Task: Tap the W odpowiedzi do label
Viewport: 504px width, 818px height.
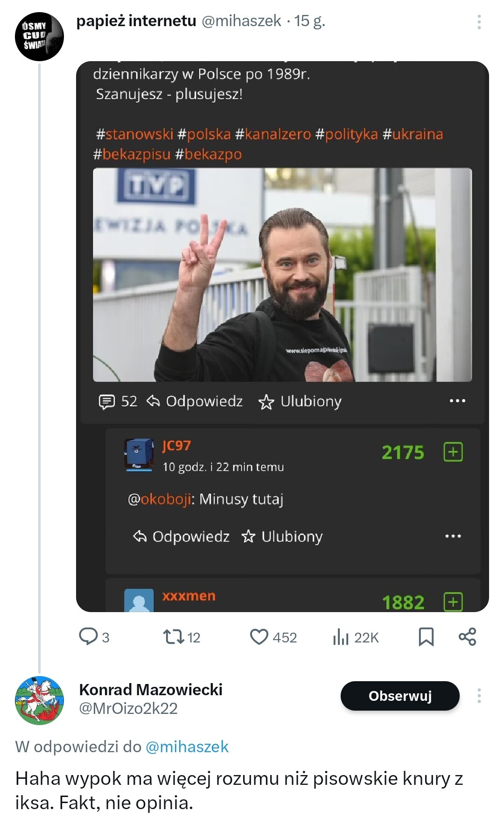Action: pos(78,747)
